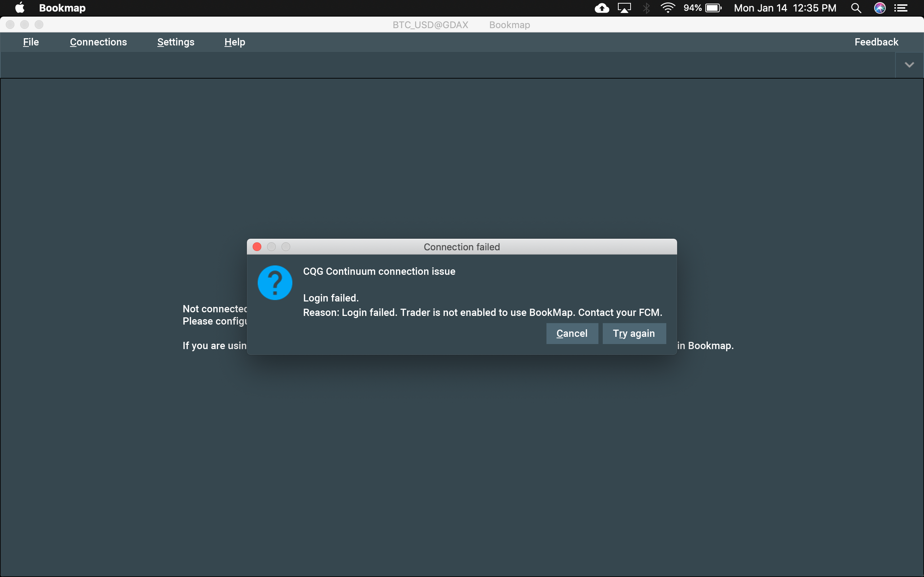Open Spotlight search in menu bar
The width and height of the screenshot is (924, 577).
click(x=856, y=8)
